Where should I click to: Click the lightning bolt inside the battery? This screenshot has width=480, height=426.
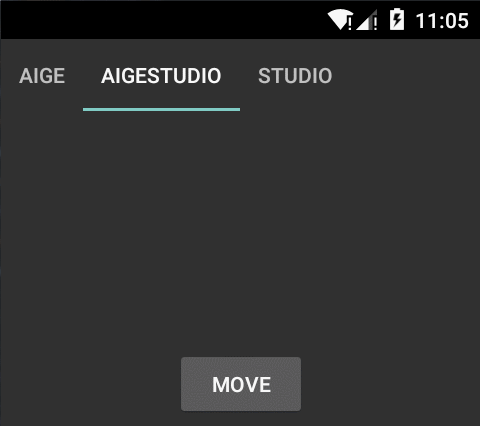coord(397,21)
